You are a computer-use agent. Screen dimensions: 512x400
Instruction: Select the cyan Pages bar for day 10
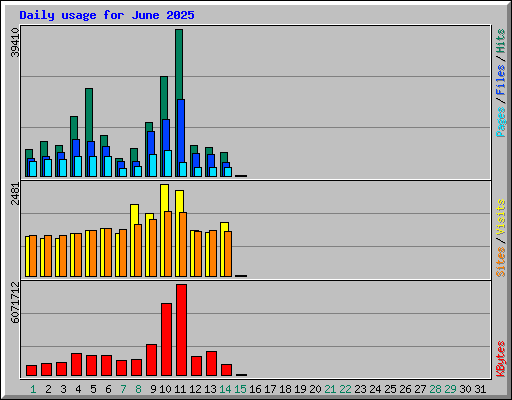(x=168, y=163)
